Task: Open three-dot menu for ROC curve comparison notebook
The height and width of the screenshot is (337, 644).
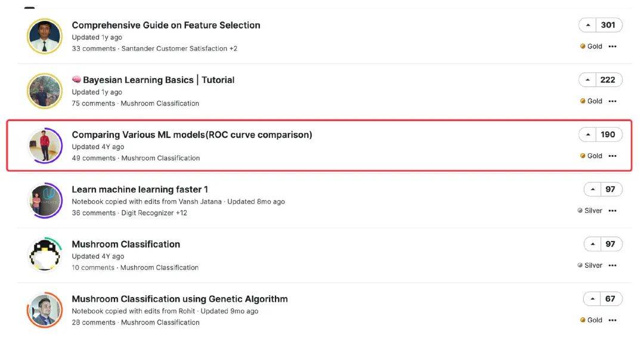Action: point(612,156)
